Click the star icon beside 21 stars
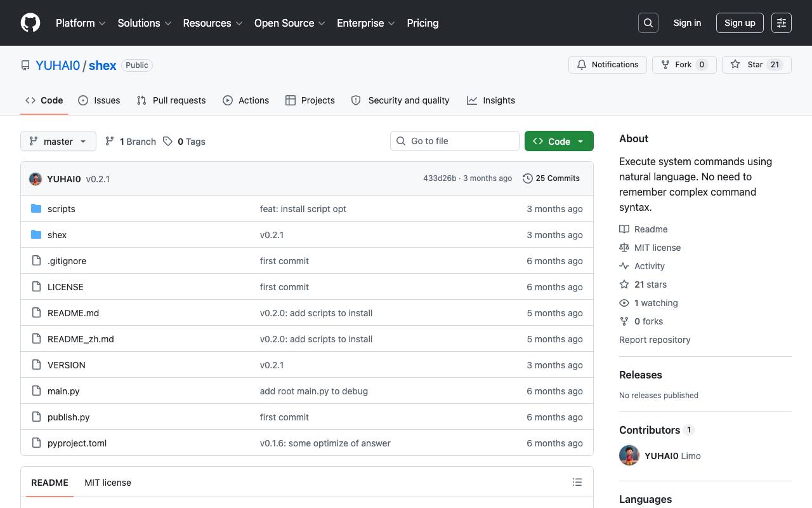The image size is (812, 508). 624,284
